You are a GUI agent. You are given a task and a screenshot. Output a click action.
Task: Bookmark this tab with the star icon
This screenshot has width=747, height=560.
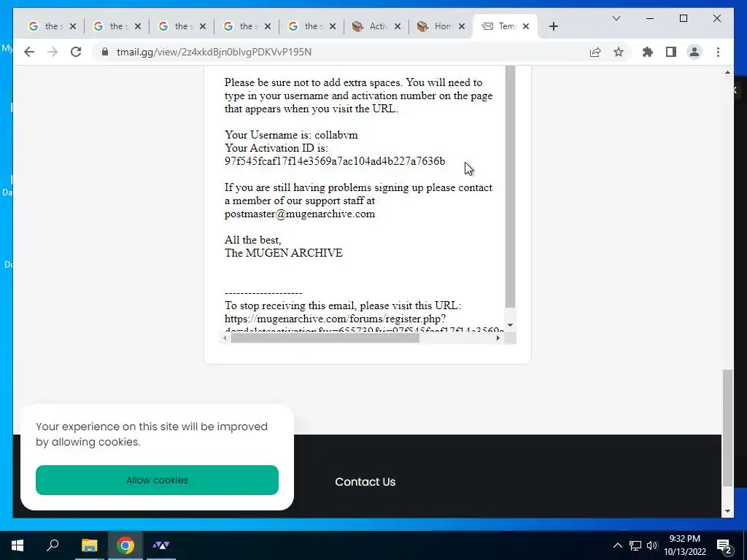(x=619, y=52)
